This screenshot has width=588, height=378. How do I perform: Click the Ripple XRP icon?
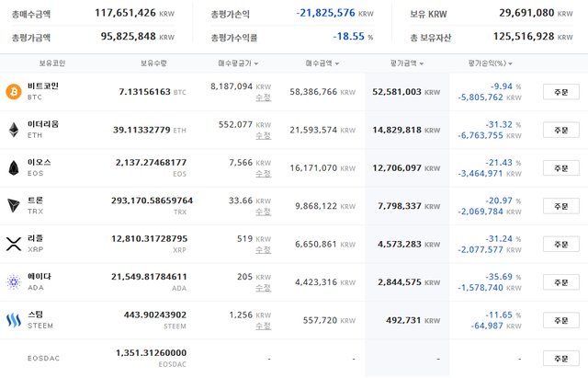point(14,244)
